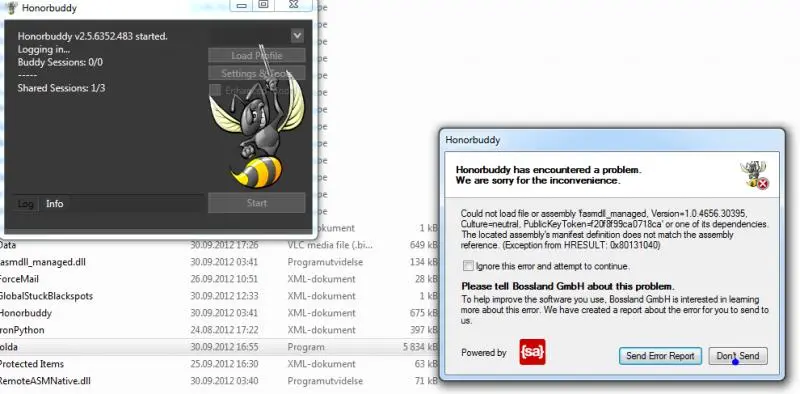Toggle the Enhanced Mode checkbox
The image size is (800, 394).
(x=215, y=90)
